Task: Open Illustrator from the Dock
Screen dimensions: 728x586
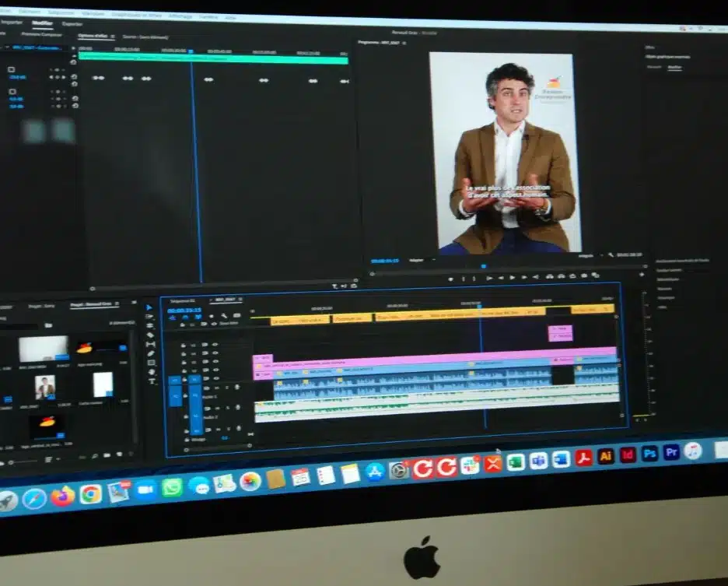Action: [605, 456]
